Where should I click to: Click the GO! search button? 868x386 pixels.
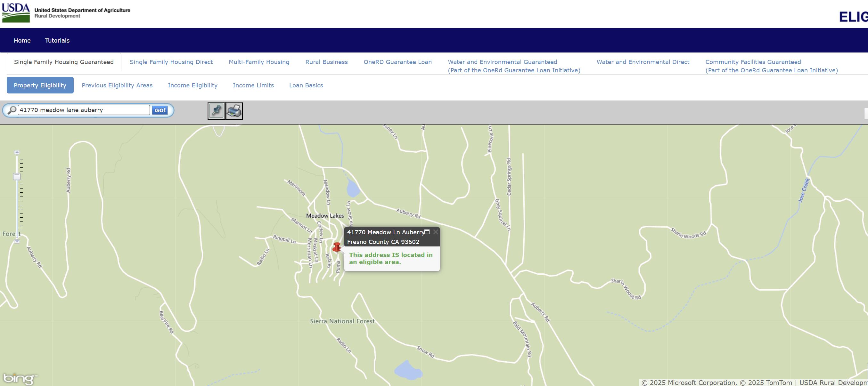(160, 110)
